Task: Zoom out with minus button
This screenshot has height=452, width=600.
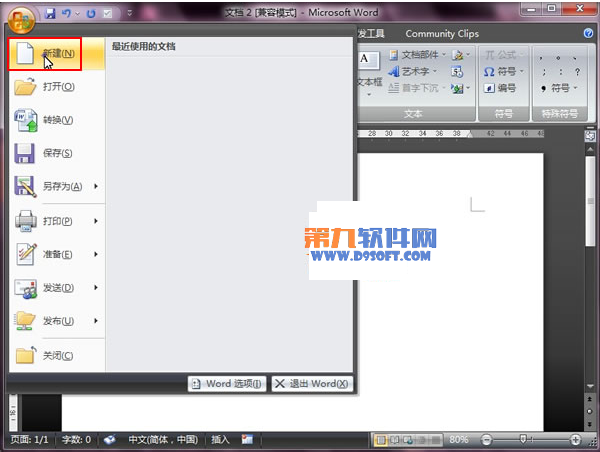Action: 486,440
